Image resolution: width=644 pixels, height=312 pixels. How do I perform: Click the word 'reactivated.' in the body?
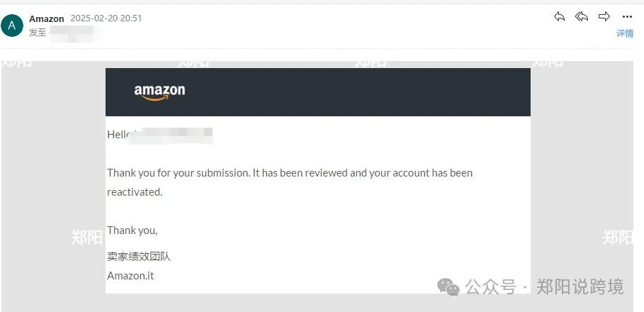[x=135, y=192]
